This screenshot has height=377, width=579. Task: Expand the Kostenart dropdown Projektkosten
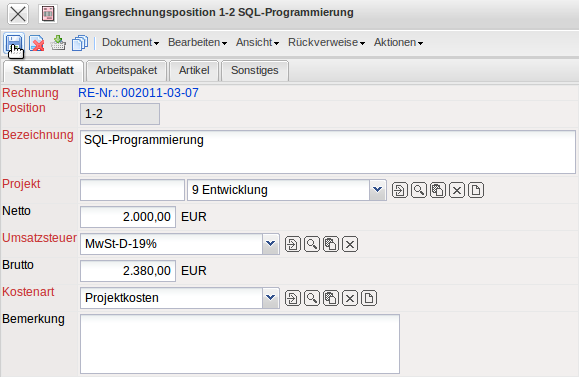[x=271, y=298]
